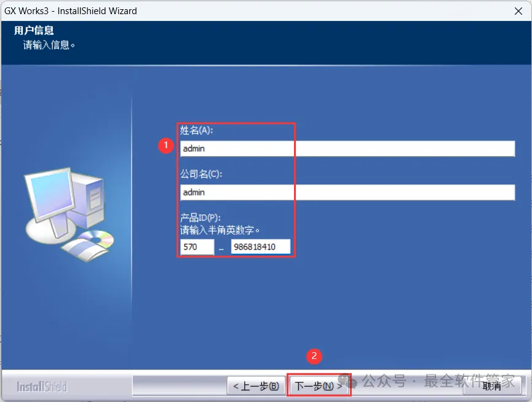Click the 用户信息 heading text

(x=34, y=31)
